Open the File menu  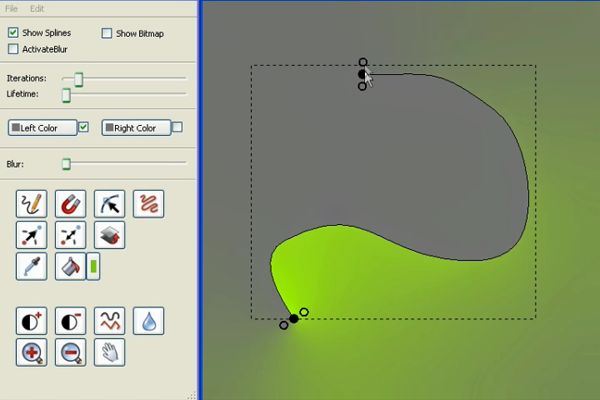point(11,8)
